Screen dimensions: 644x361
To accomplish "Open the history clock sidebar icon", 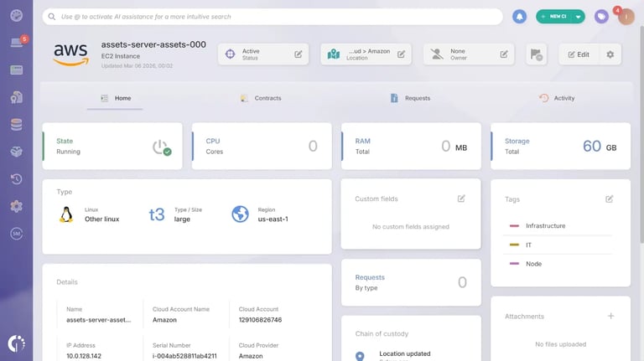I will pos(17,179).
